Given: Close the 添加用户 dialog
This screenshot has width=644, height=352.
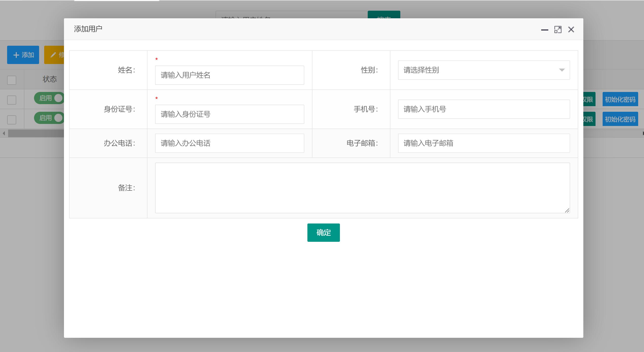Looking at the screenshot, I should 571,29.
